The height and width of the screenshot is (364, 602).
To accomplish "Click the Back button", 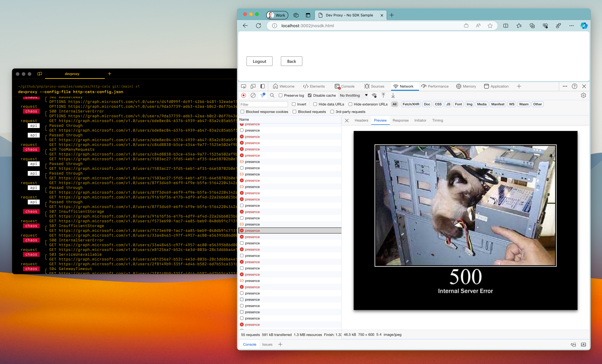I will [291, 61].
